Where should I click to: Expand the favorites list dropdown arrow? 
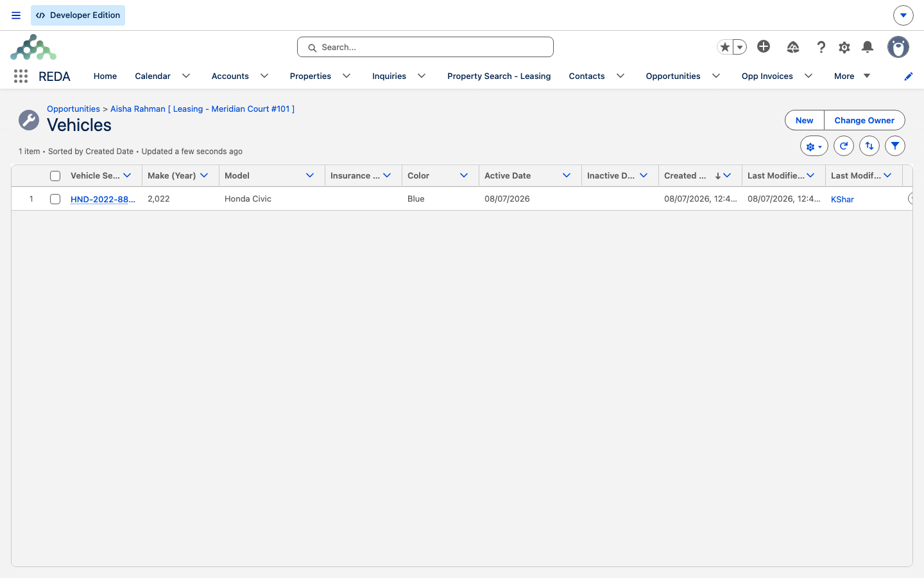pyautogui.click(x=740, y=47)
